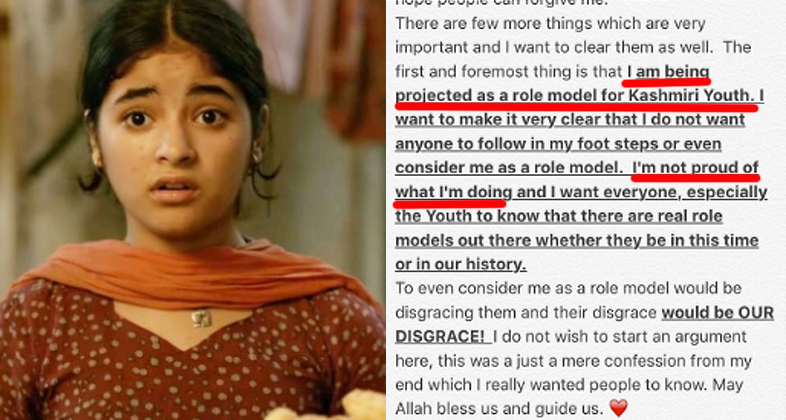This screenshot has width=786, height=420.
Task: Click line "To even consider me as a role model"
Action: coord(568,289)
